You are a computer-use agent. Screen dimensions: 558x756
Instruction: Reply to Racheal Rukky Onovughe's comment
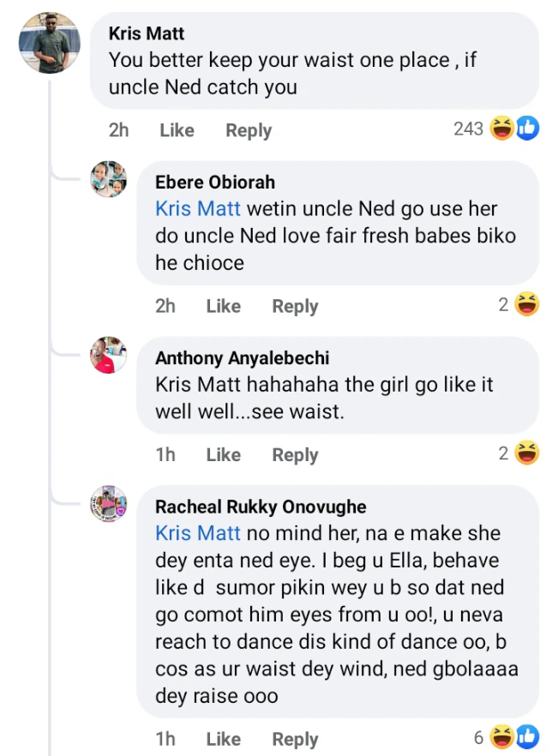295,738
